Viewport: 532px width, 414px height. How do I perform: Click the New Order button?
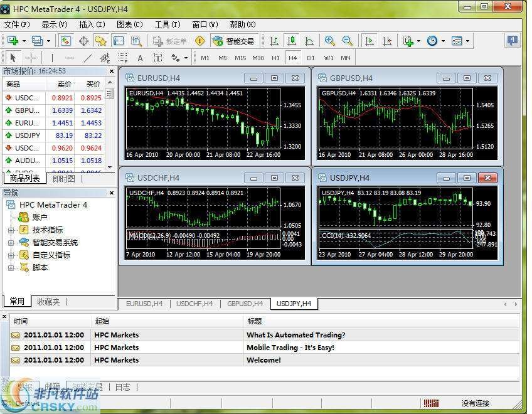(x=169, y=41)
